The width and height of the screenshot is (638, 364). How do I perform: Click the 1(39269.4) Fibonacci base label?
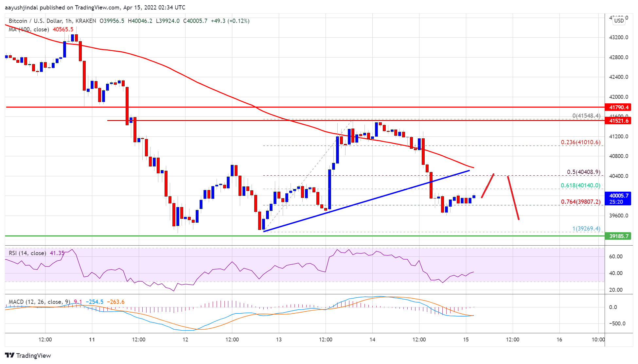point(586,229)
